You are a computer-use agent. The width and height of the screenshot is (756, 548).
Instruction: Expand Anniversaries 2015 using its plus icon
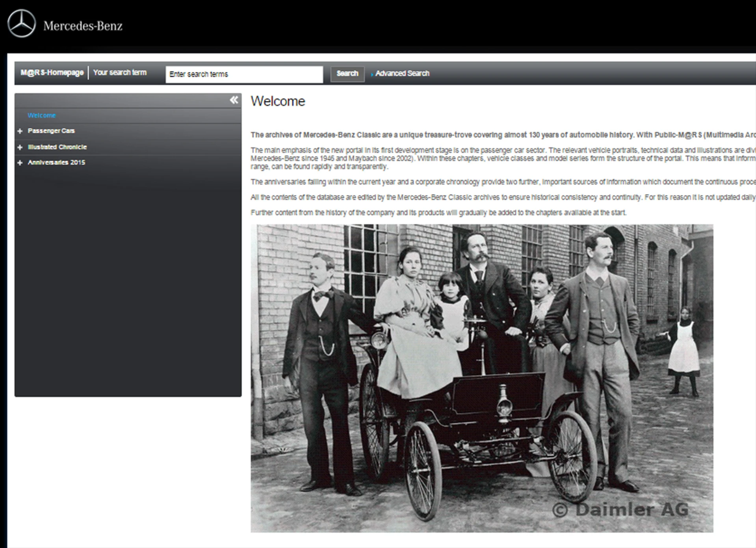tap(20, 163)
